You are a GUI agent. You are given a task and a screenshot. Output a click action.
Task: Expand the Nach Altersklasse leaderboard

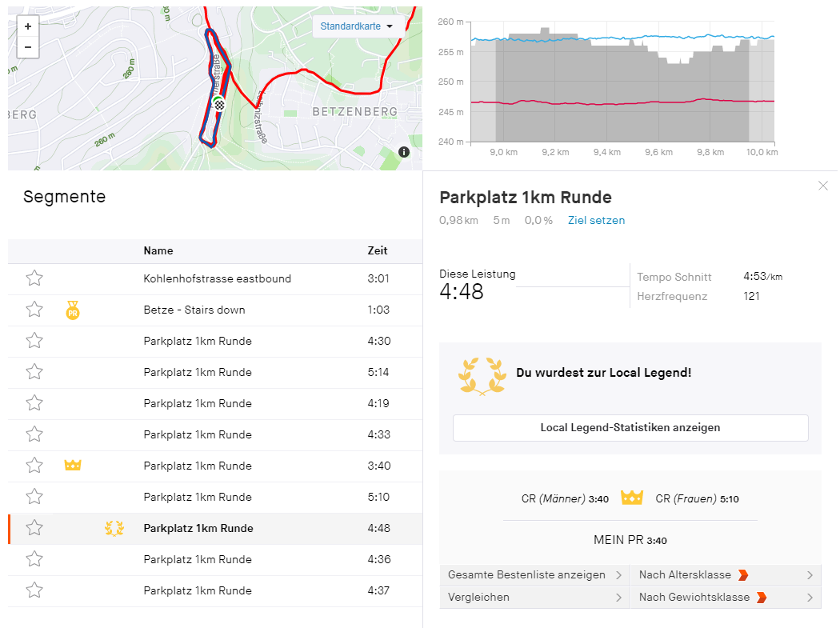coord(726,575)
